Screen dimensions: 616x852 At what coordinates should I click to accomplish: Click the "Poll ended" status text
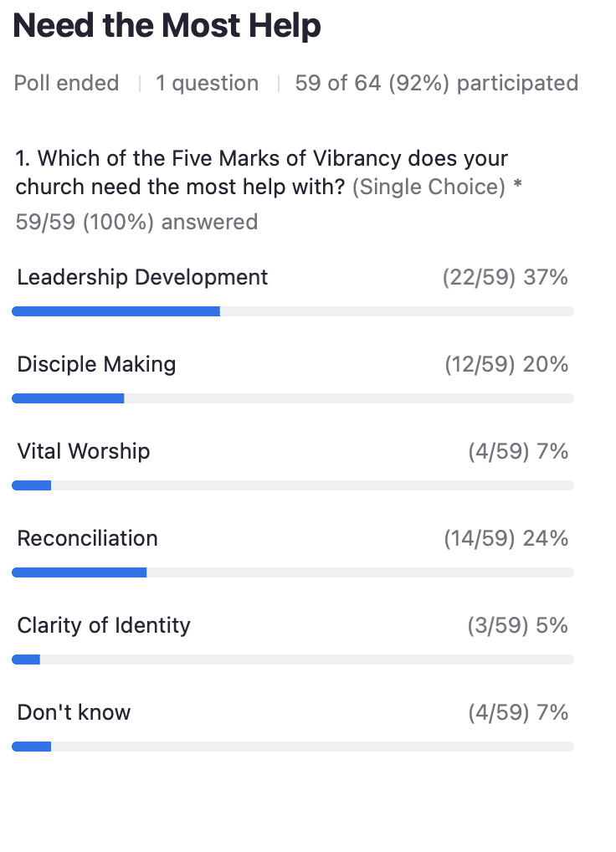pyautogui.click(x=67, y=84)
